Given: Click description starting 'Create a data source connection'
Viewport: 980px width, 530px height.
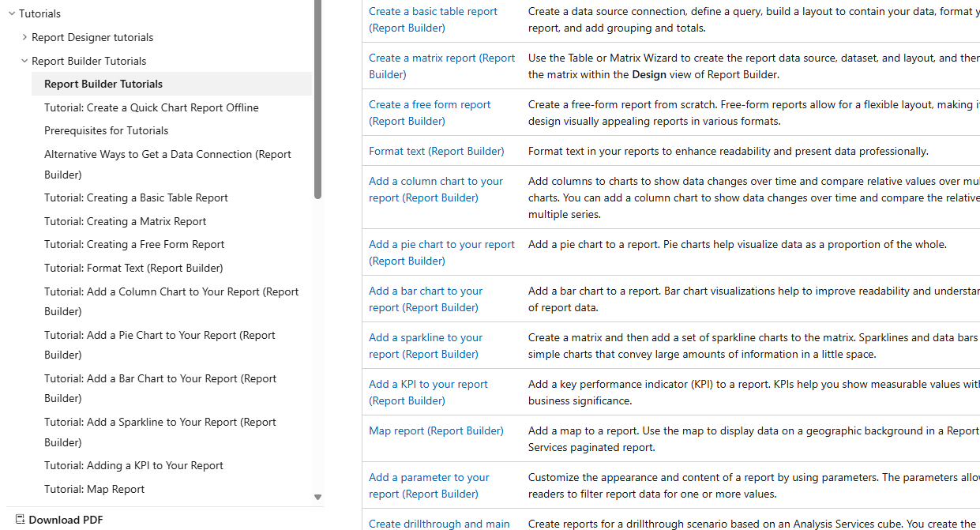Looking at the screenshot, I should pyautogui.click(x=754, y=20).
